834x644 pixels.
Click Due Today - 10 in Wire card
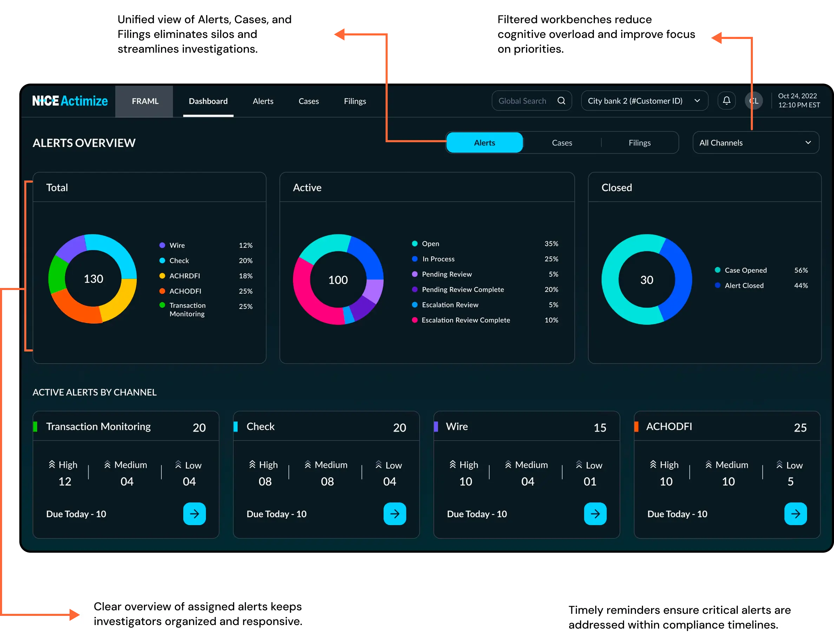[x=477, y=514]
